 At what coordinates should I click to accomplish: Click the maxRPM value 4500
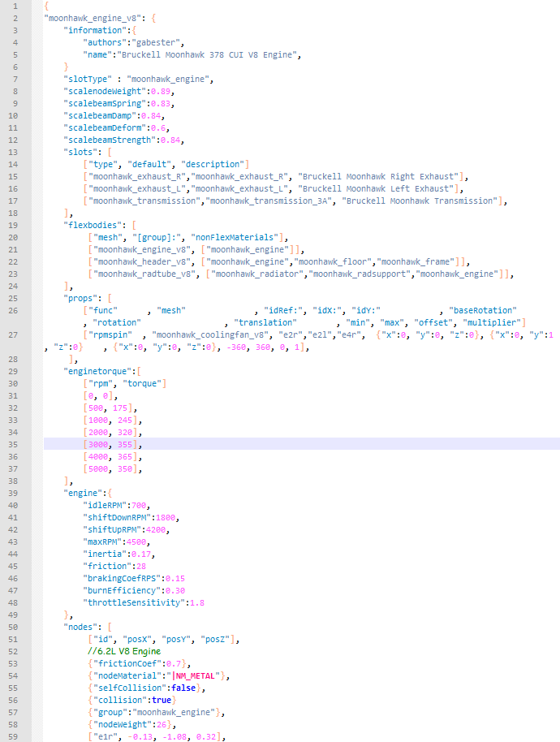(136, 541)
